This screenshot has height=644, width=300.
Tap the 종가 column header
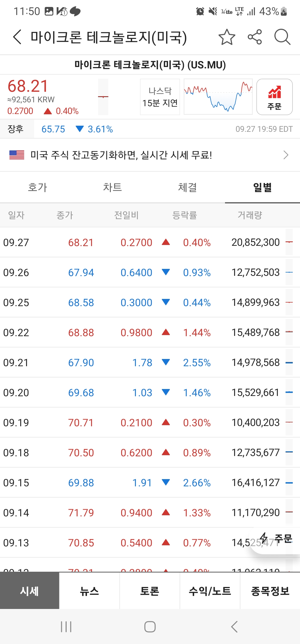65,215
